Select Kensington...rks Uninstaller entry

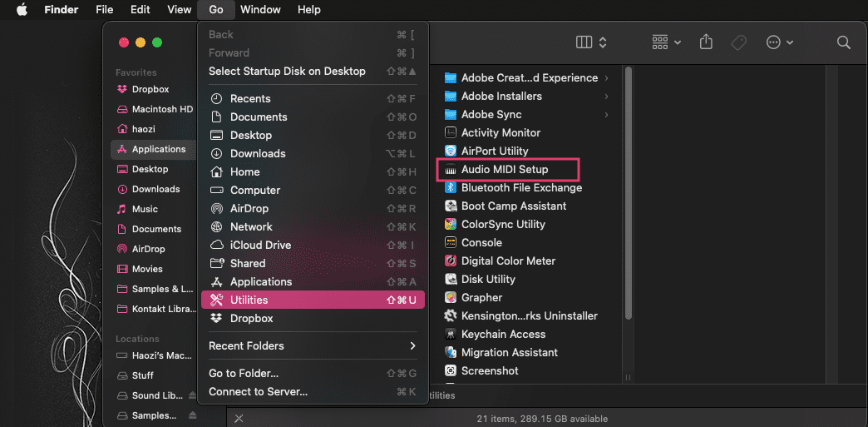click(x=523, y=315)
